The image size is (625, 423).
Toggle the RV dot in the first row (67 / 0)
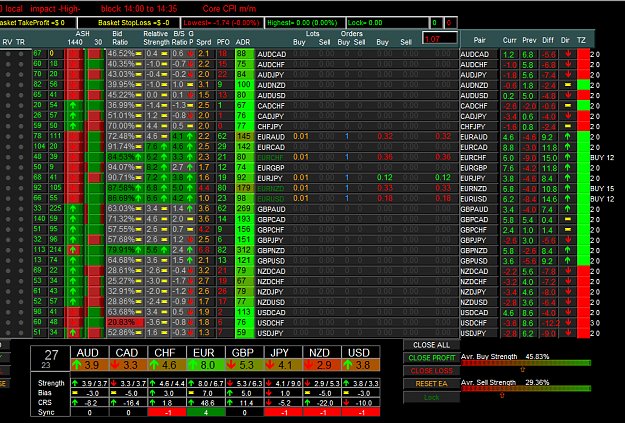point(8,54)
